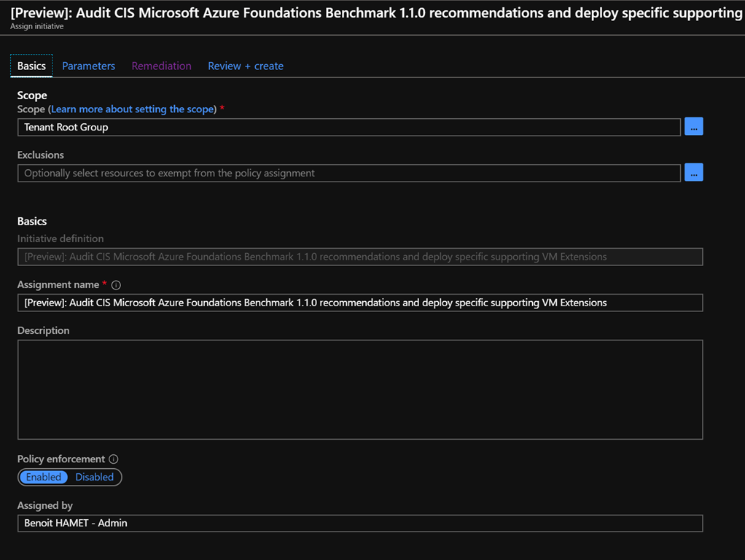Click info icon beside Assignment name
This screenshot has width=745, height=560.
pos(116,285)
